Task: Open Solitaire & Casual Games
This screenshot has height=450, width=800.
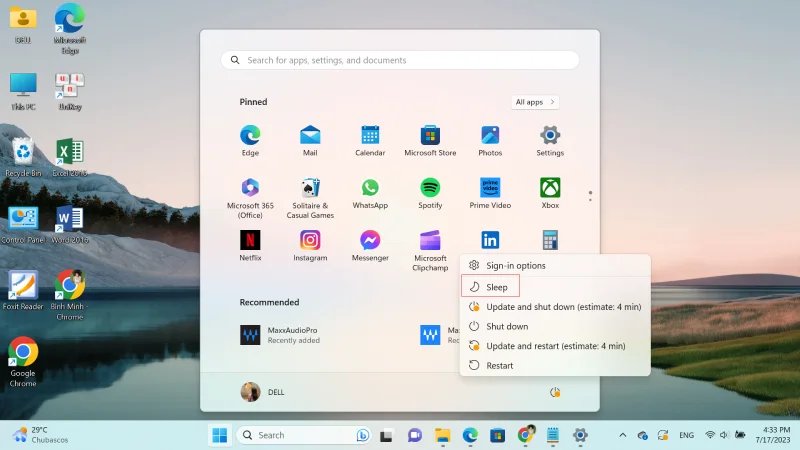Action: pos(310,198)
